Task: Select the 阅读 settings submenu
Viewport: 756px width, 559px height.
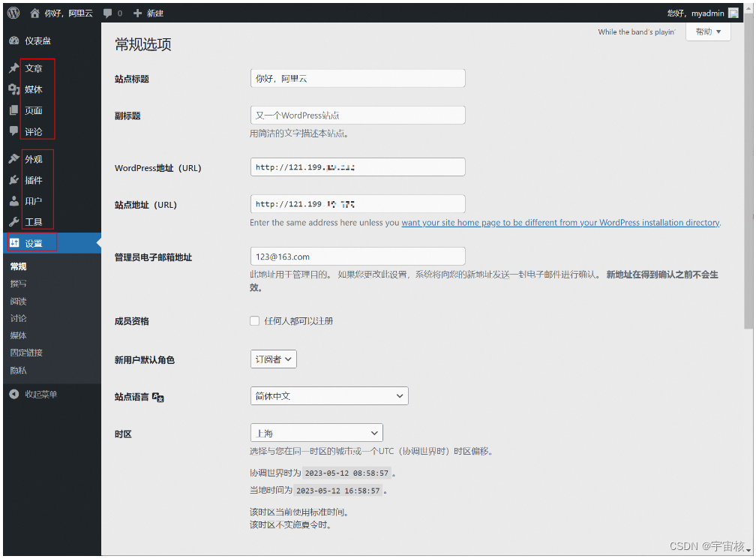Action: [x=18, y=301]
